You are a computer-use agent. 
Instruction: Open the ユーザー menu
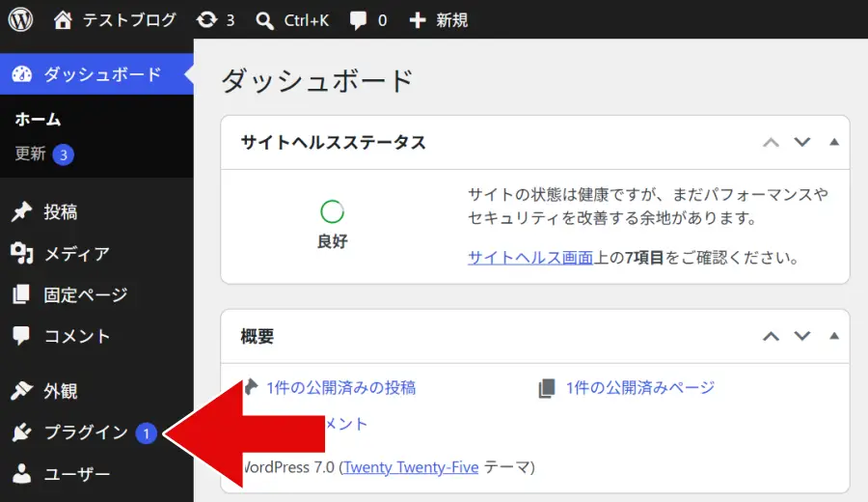pos(77,474)
